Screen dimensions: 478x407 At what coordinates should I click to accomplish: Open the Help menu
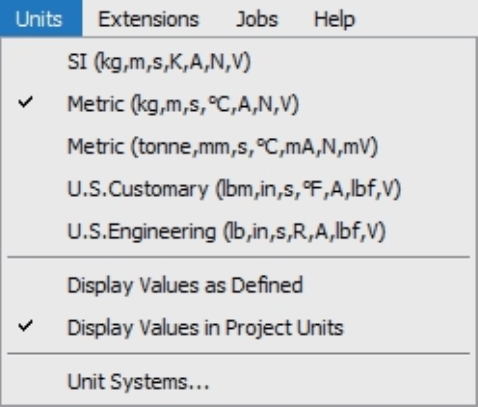tap(334, 19)
